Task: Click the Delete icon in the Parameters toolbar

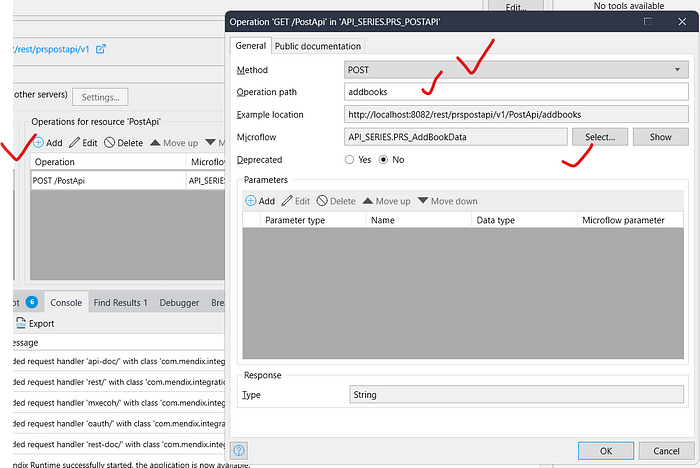Action: point(322,201)
